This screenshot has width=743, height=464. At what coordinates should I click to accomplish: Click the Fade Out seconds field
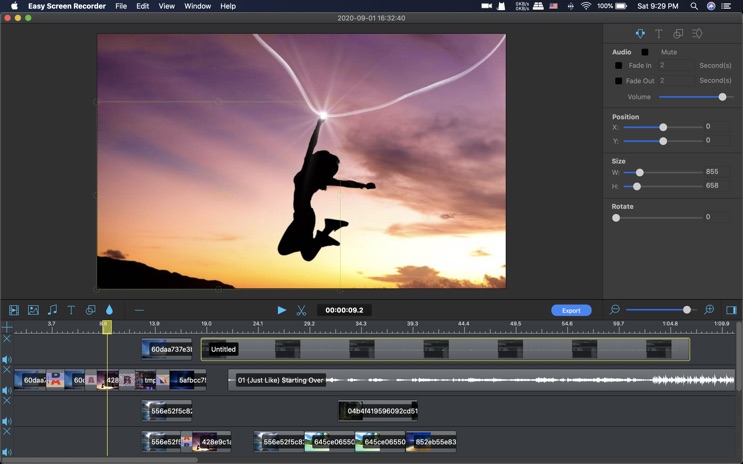pyautogui.click(x=676, y=81)
